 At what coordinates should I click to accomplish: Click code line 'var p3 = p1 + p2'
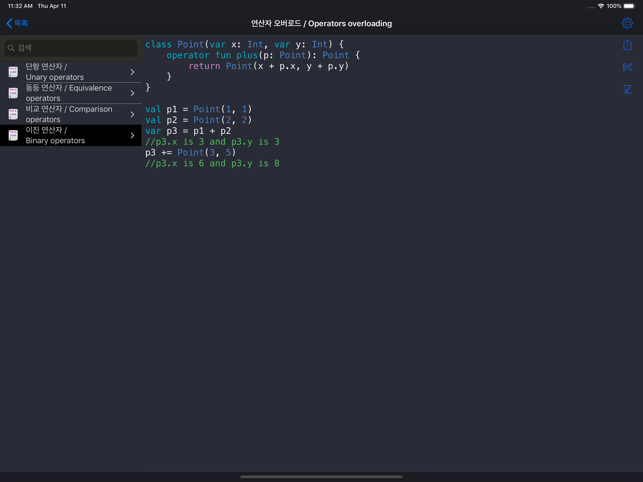tap(188, 131)
